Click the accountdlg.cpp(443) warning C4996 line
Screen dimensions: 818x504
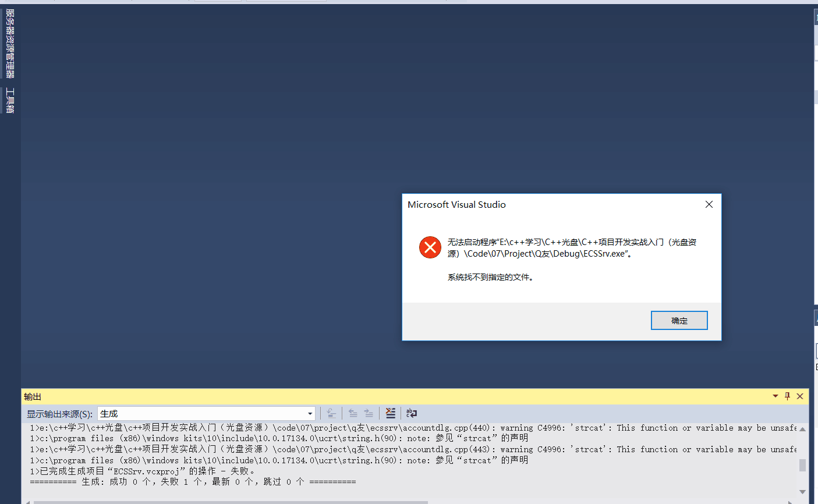click(413, 449)
